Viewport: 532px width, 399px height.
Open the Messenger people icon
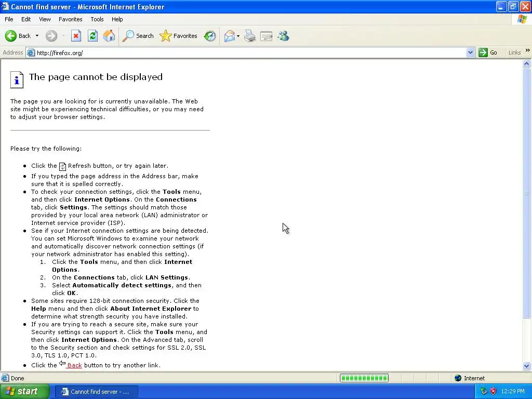click(x=283, y=36)
